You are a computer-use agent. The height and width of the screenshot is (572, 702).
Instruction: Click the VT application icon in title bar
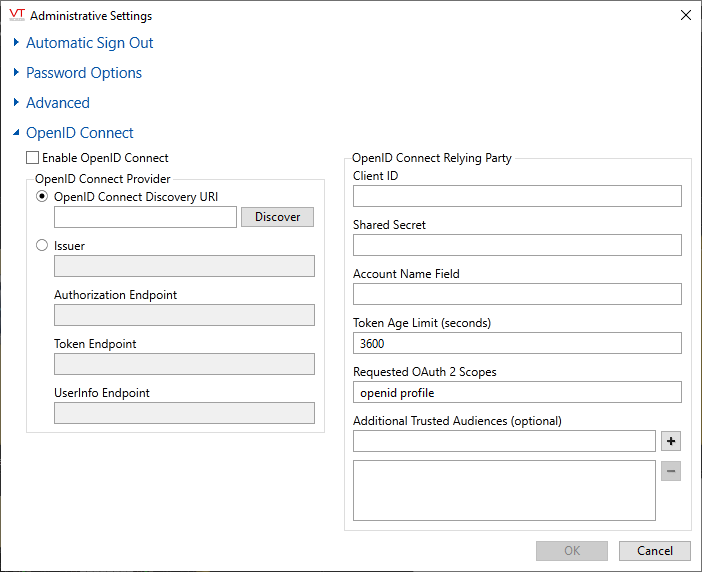(16, 16)
